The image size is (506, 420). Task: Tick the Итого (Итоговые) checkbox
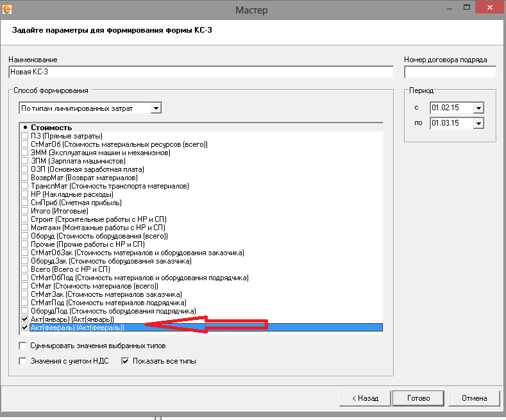pos(25,211)
